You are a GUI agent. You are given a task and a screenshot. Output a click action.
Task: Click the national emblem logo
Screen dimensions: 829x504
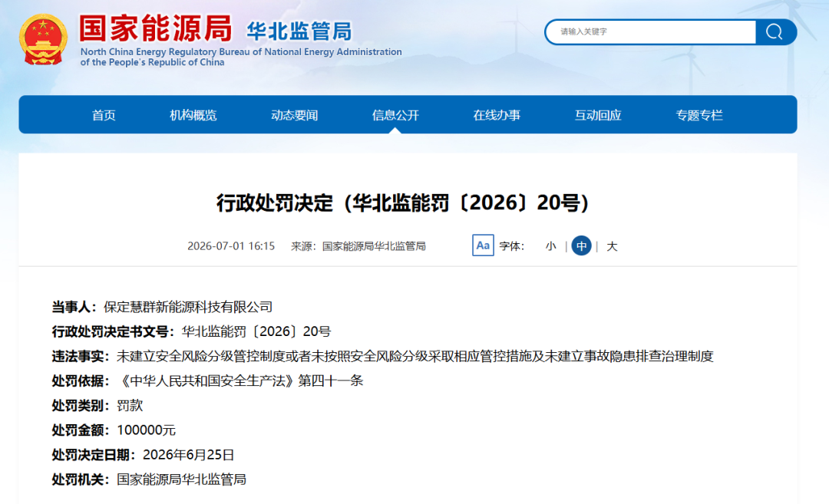[x=43, y=40]
